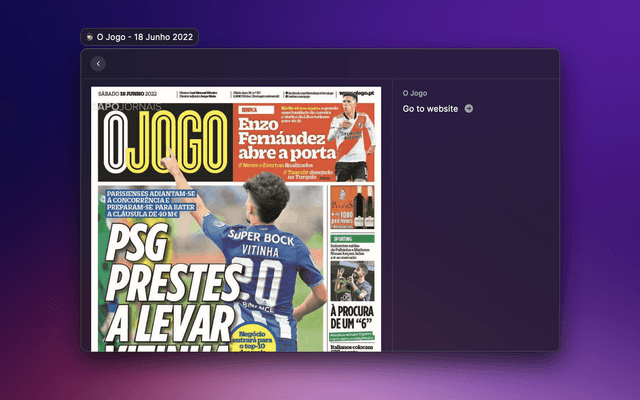
Task: Click the 'O Jogo' label in side panel
Action: [x=415, y=93]
